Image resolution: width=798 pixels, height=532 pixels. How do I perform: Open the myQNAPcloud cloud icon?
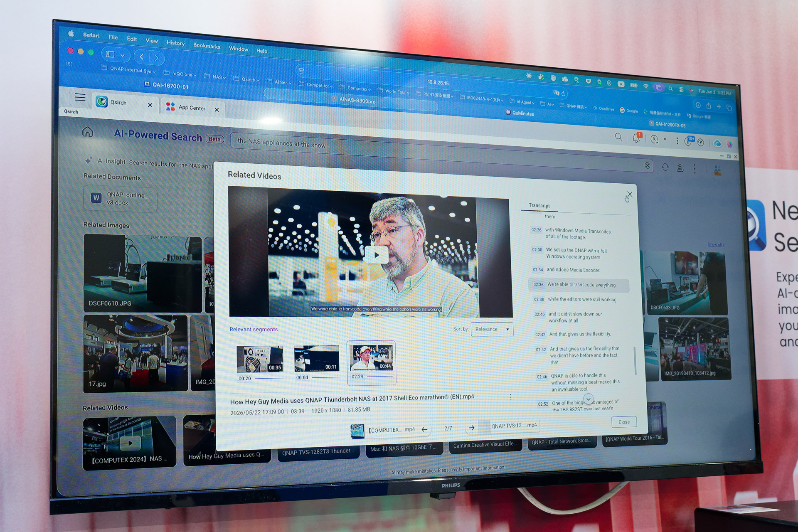tap(717, 144)
